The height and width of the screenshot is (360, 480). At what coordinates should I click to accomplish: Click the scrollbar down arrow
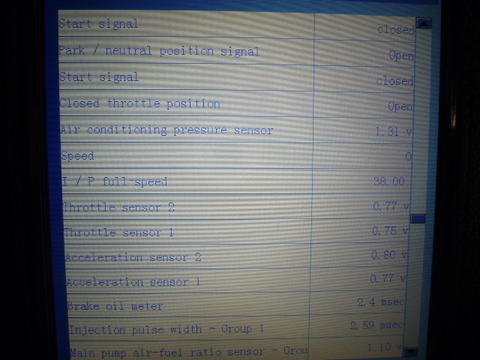[410, 351]
